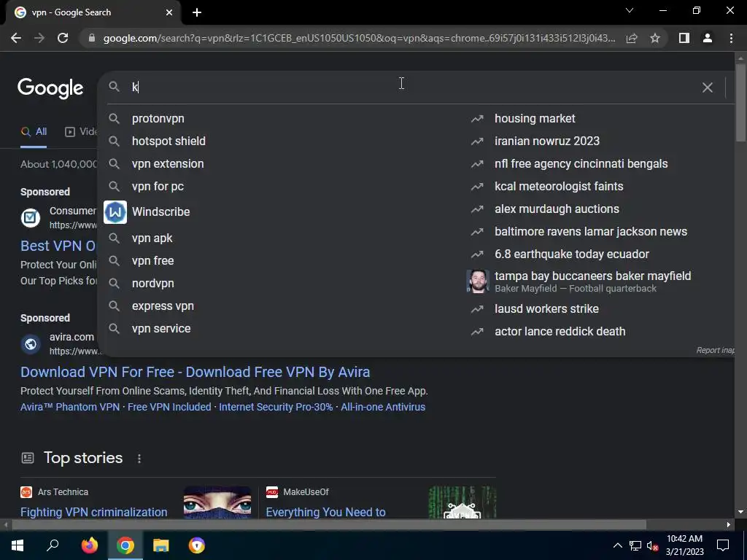Click the horizontal page scrollbar

point(329,525)
